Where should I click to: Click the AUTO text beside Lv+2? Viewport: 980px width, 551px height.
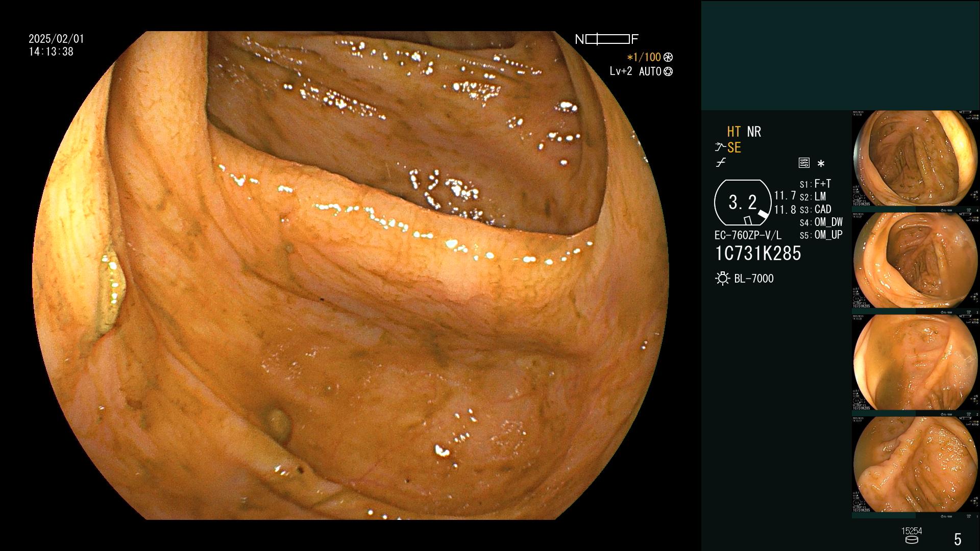click(650, 71)
